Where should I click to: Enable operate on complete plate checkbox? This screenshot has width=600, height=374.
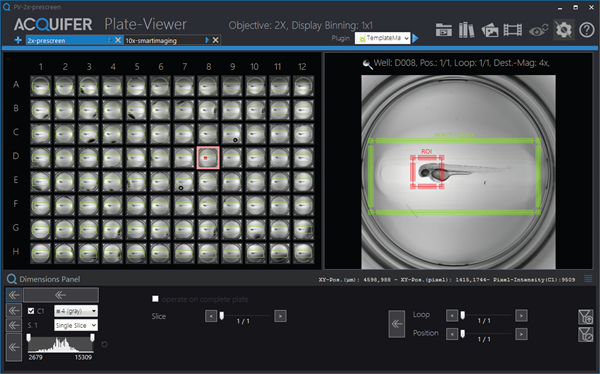(x=155, y=299)
